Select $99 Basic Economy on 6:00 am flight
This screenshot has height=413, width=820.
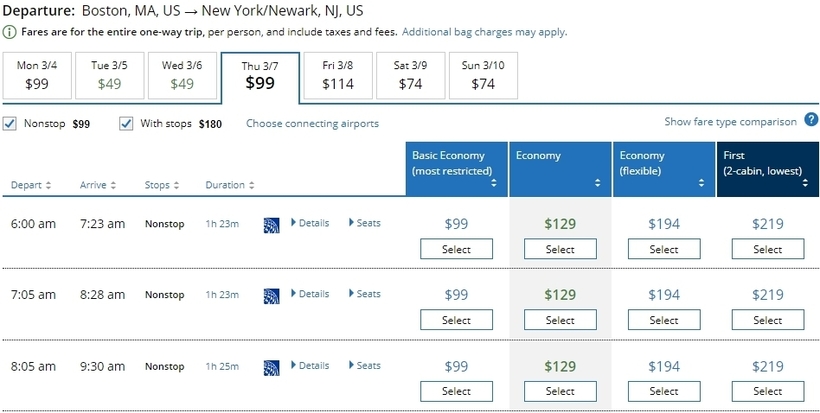pos(456,249)
